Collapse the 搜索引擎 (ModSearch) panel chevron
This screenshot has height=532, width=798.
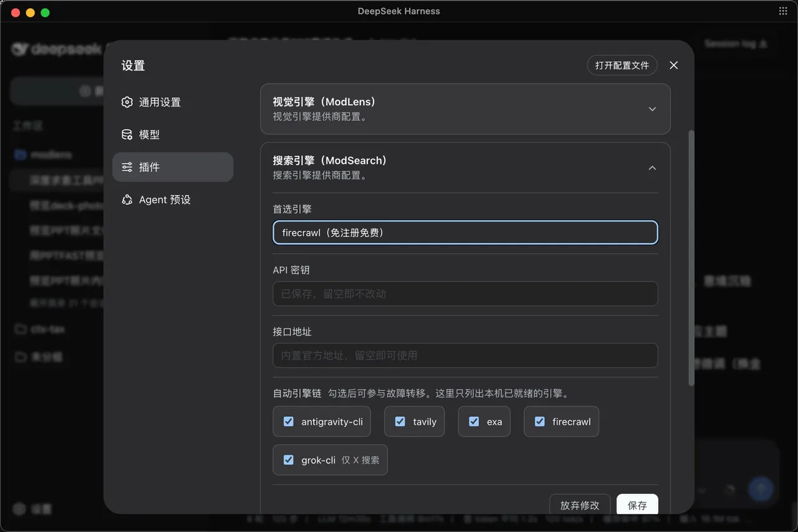click(x=652, y=168)
